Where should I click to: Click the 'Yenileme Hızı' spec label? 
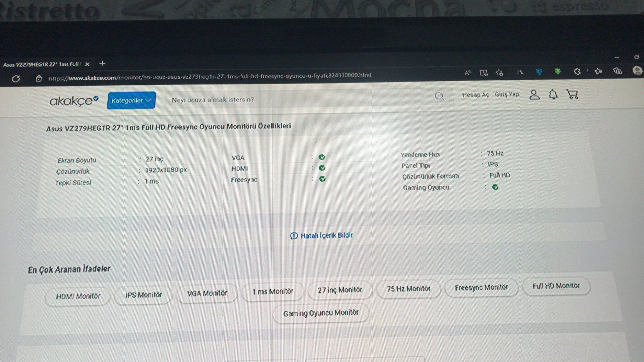click(x=420, y=155)
